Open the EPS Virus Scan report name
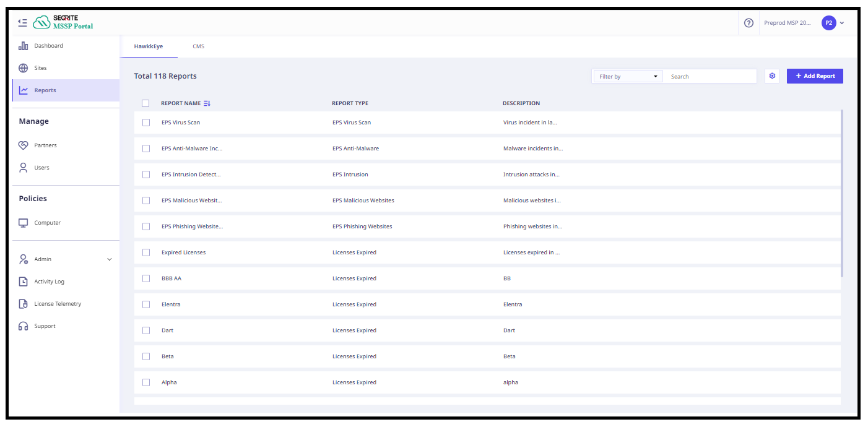Screen dimensions: 868x427 click(181, 123)
